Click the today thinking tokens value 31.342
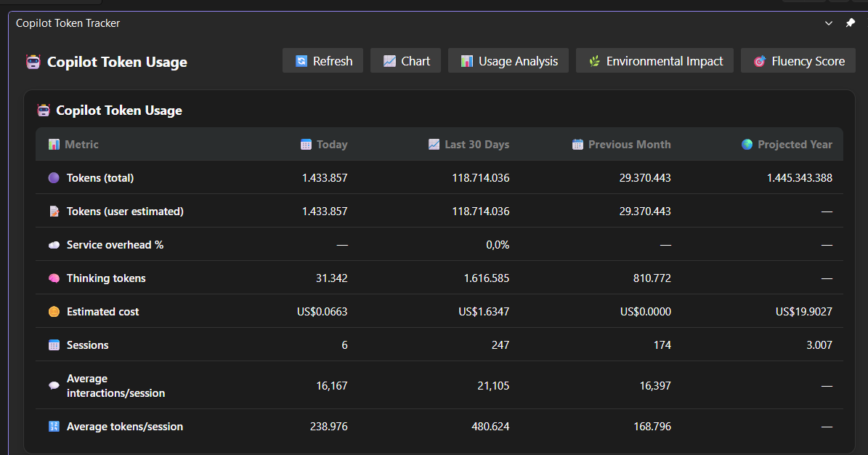 click(332, 278)
